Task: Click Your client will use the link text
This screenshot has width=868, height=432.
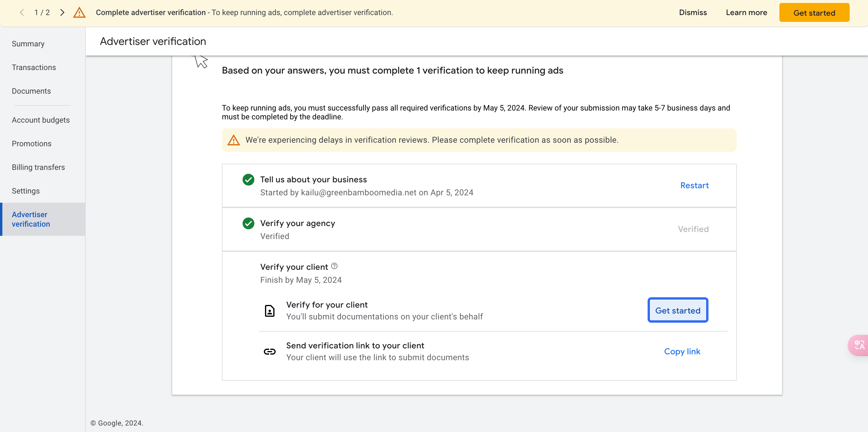Action: click(x=377, y=357)
